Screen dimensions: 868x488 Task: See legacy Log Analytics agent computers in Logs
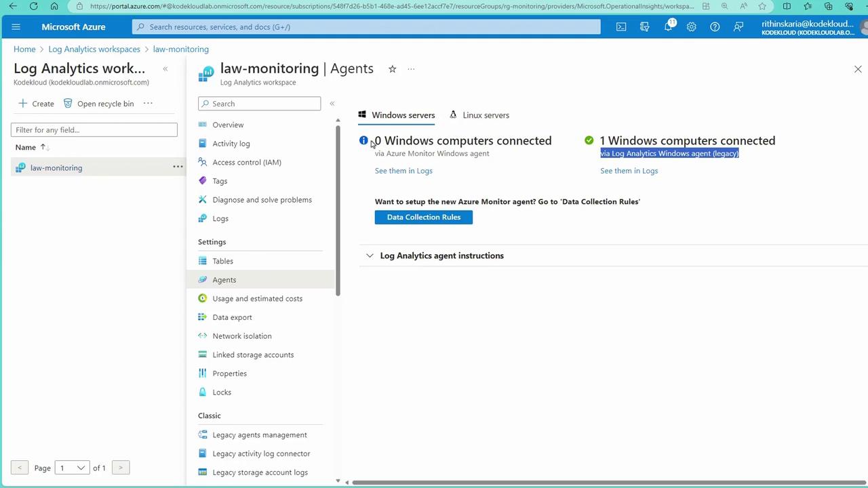pyautogui.click(x=629, y=171)
